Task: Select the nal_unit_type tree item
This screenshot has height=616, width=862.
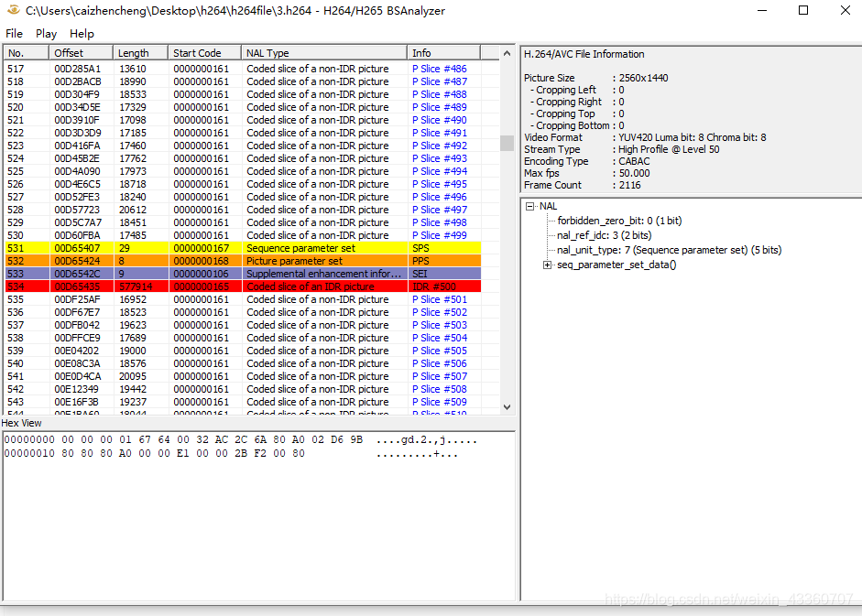Action: 669,250
